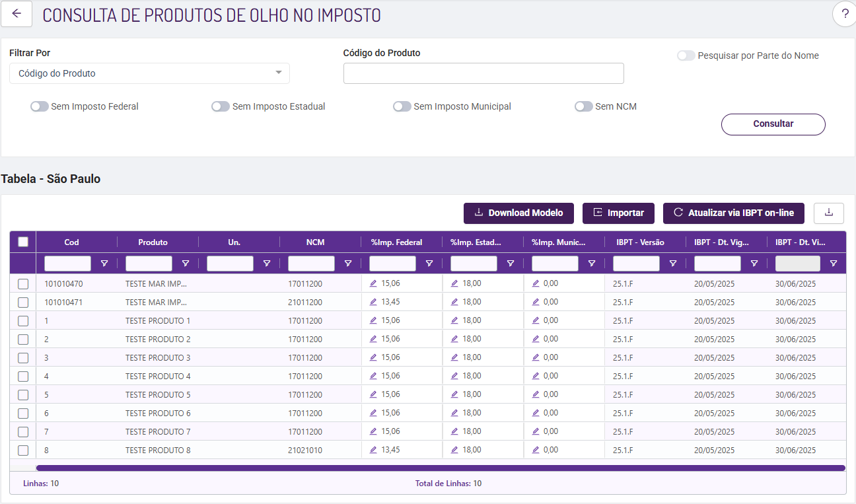This screenshot has width=856, height=504.
Task: Sort by the Cod column header
Action: click(x=71, y=242)
